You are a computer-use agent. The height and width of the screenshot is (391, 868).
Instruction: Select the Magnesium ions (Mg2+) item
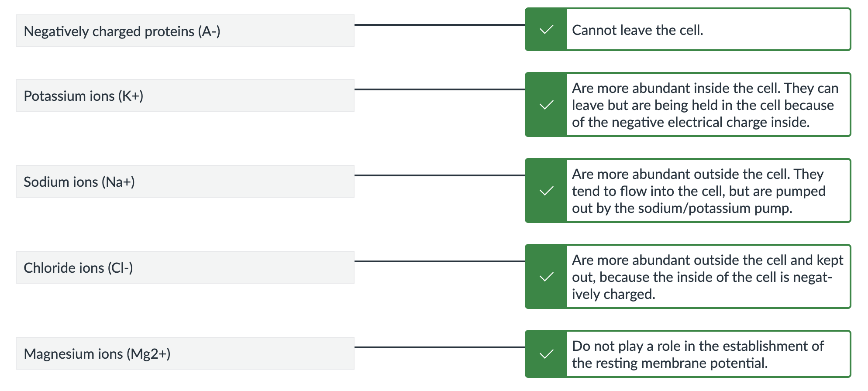tap(185, 353)
